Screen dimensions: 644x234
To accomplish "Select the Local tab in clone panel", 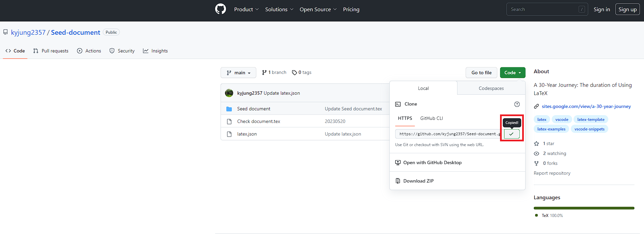I will [423, 88].
